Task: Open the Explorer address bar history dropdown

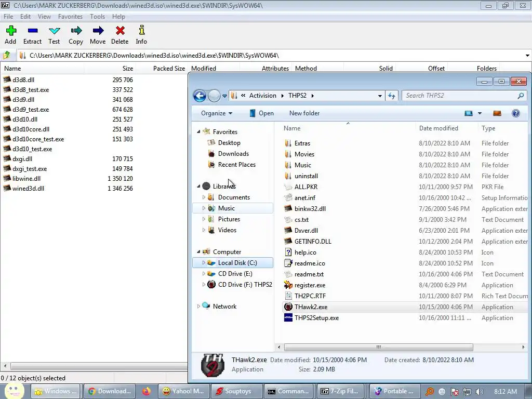Action: [x=380, y=96]
